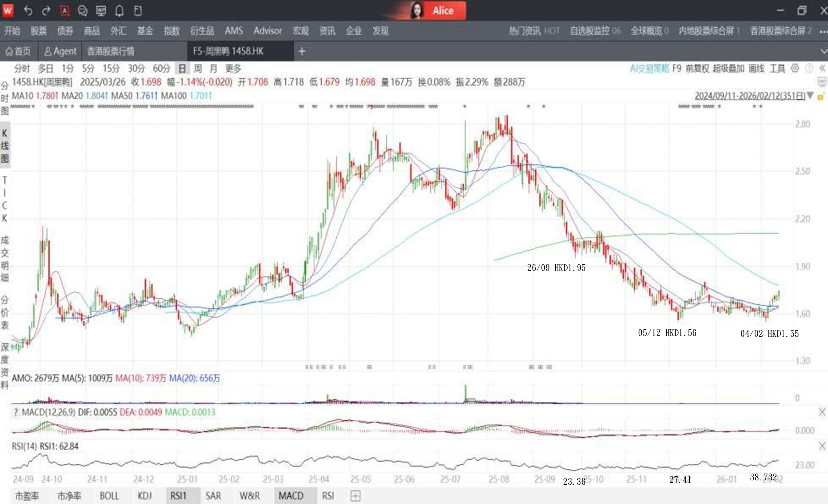The width and height of the screenshot is (828, 504).
Task: Click the 超级叠加 button
Action: point(728,69)
